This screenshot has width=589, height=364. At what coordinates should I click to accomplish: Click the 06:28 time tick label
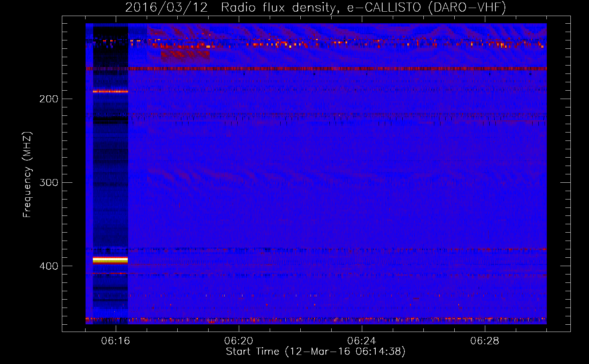coord(485,341)
